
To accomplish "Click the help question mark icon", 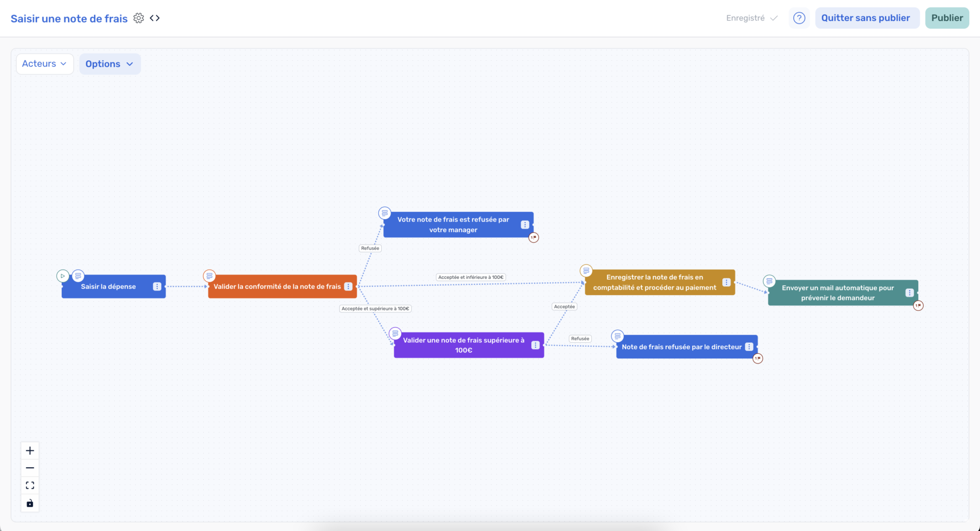I will pos(799,18).
